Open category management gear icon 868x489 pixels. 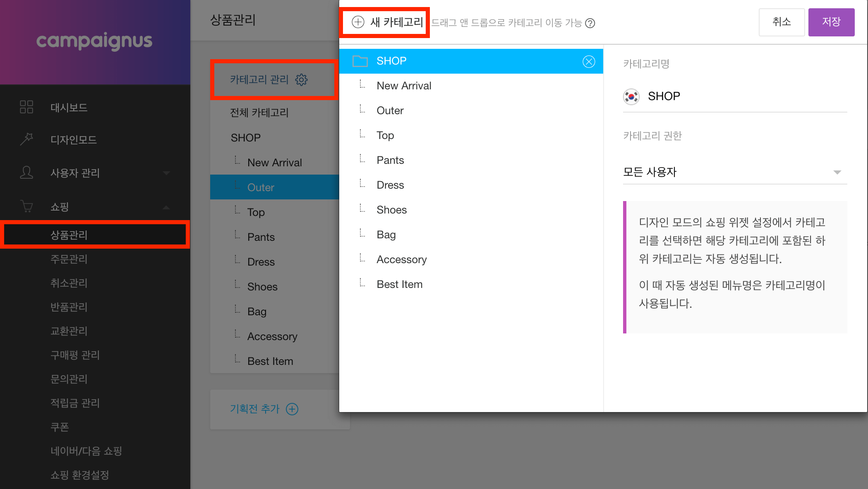click(301, 80)
